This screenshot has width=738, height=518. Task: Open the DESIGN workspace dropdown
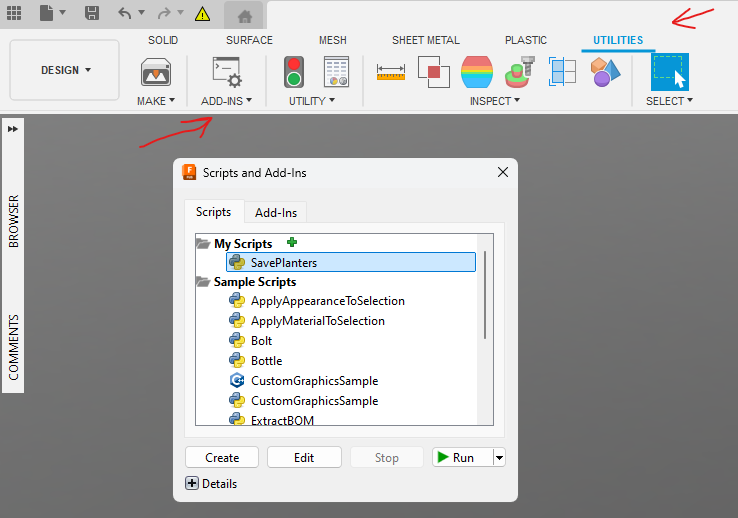64,70
